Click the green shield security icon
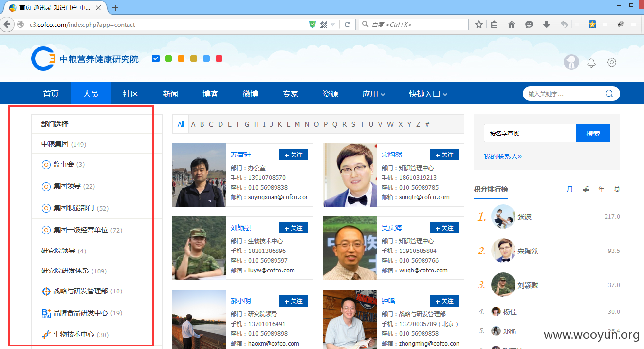The image size is (644, 349). tap(313, 24)
